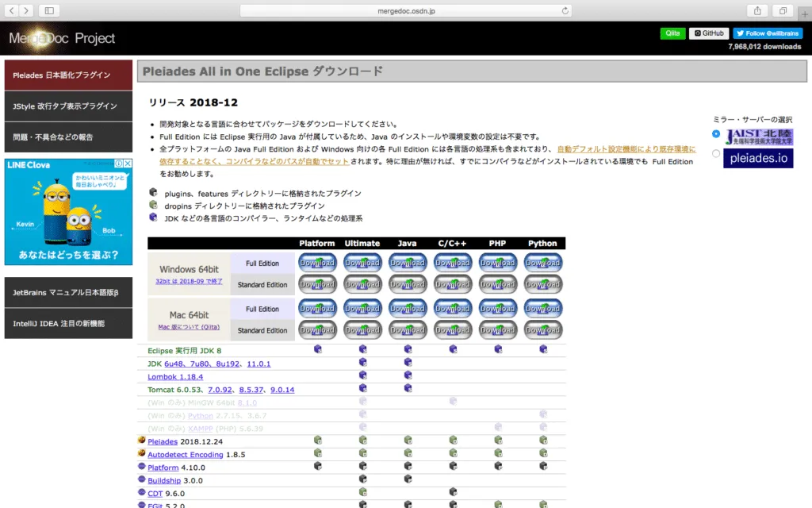Click the LINE Clova Minions ad

[x=68, y=212]
